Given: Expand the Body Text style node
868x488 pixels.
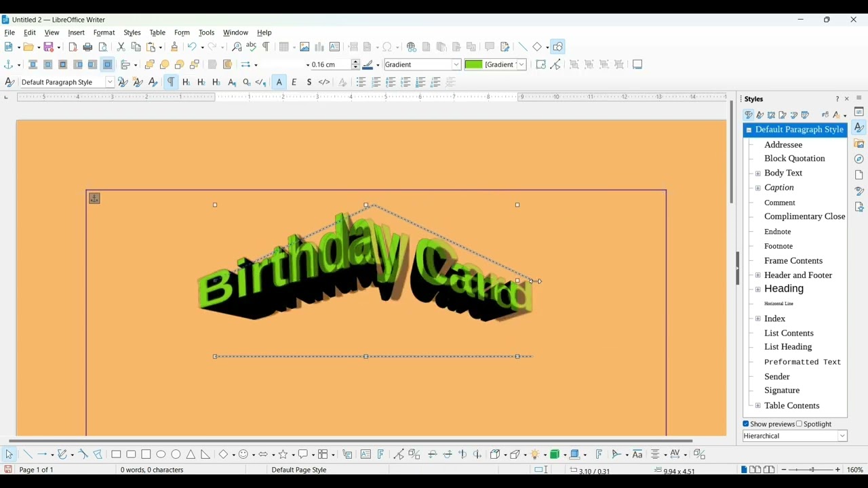Looking at the screenshot, I should (x=758, y=174).
